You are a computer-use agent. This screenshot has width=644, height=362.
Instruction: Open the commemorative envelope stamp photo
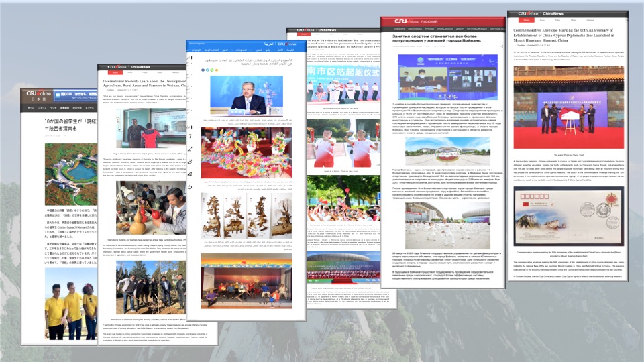568,216
